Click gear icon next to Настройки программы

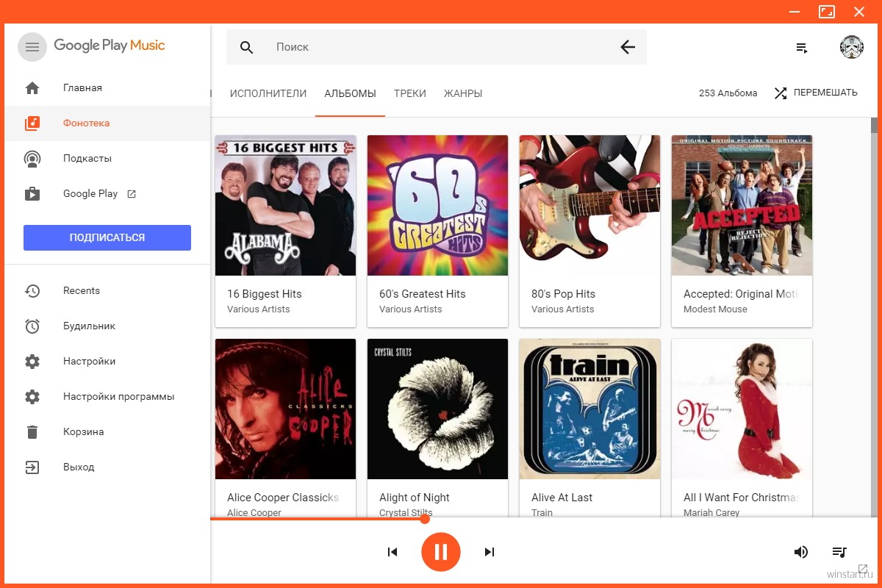tap(32, 397)
